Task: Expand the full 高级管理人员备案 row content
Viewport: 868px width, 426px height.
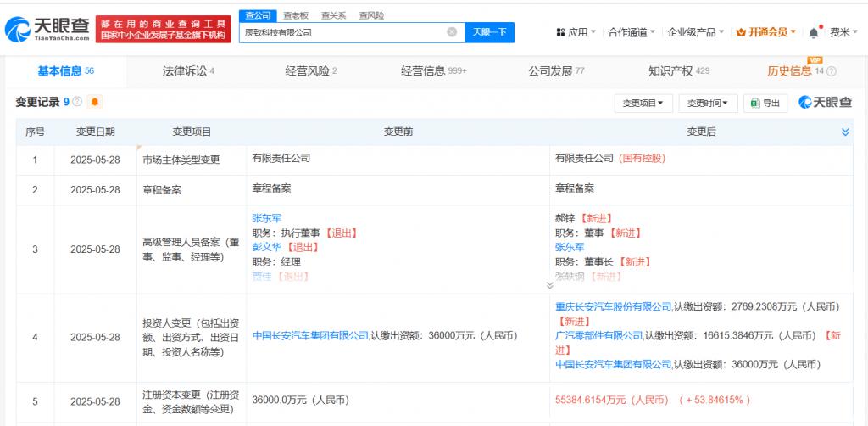Action: pos(549,285)
